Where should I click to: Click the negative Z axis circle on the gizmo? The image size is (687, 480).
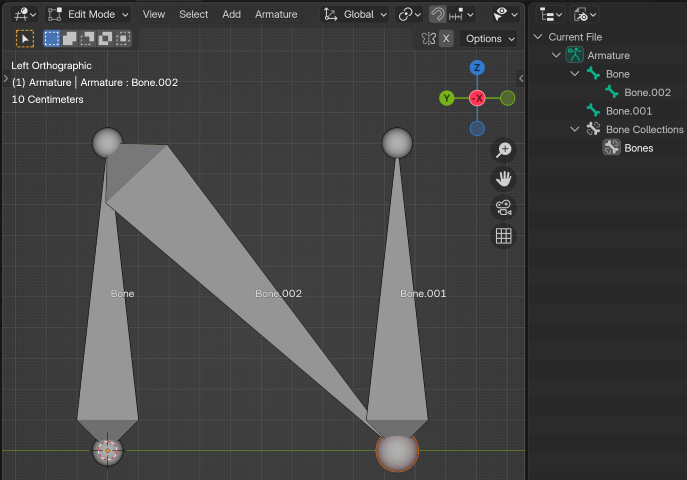coord(477,129)
